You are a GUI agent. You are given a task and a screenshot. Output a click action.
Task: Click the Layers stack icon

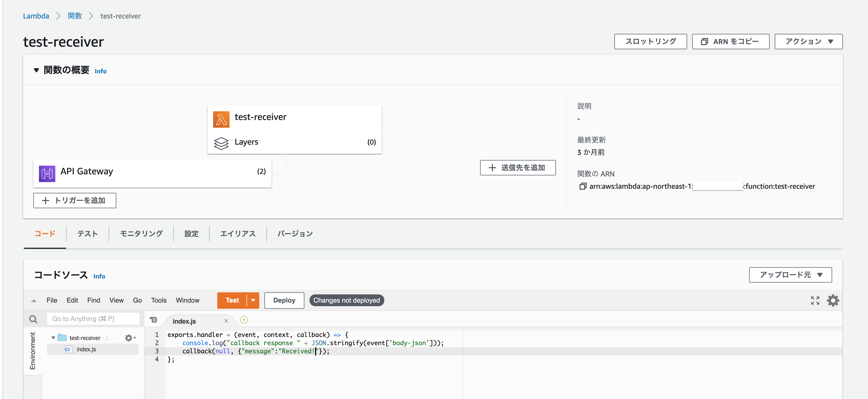click(x=221, y=143)
